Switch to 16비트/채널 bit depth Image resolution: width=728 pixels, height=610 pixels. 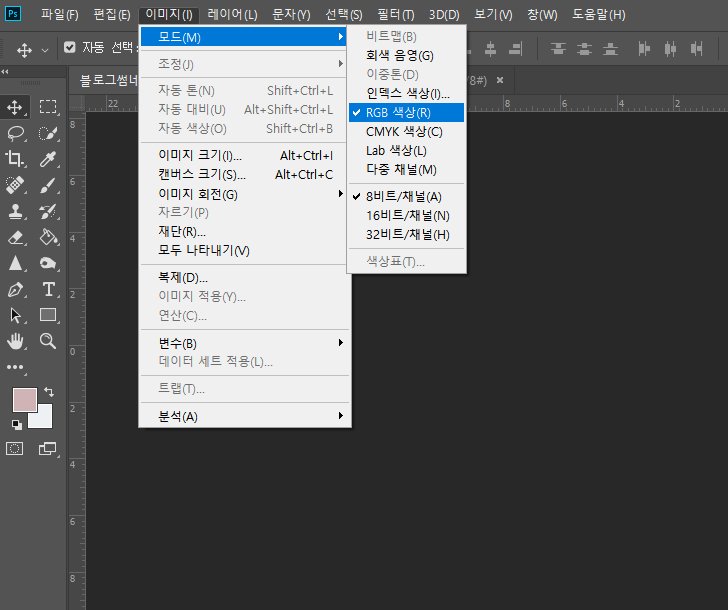tap(407, 215)
